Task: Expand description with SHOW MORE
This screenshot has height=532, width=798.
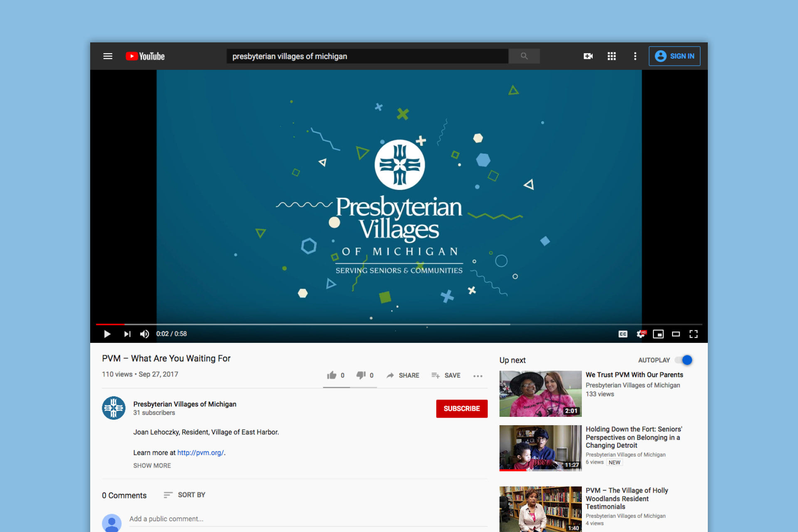Action: tap(152, 465)
